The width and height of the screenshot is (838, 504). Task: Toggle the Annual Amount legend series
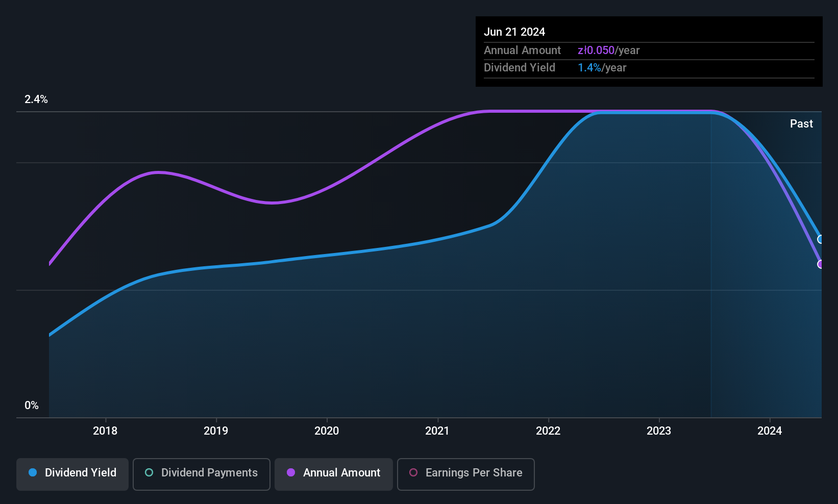tap(334, 474)
